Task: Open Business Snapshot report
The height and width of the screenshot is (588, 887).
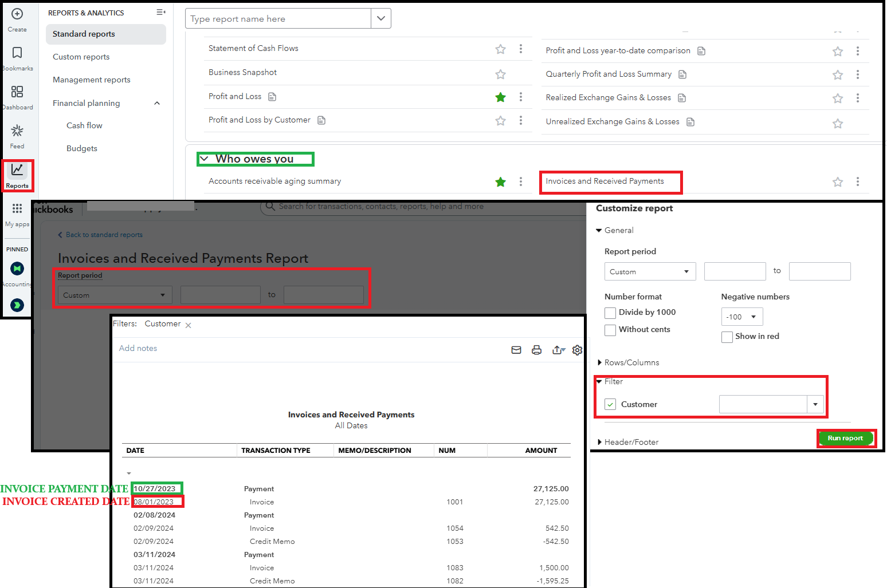Action: [x=242, y=72]
